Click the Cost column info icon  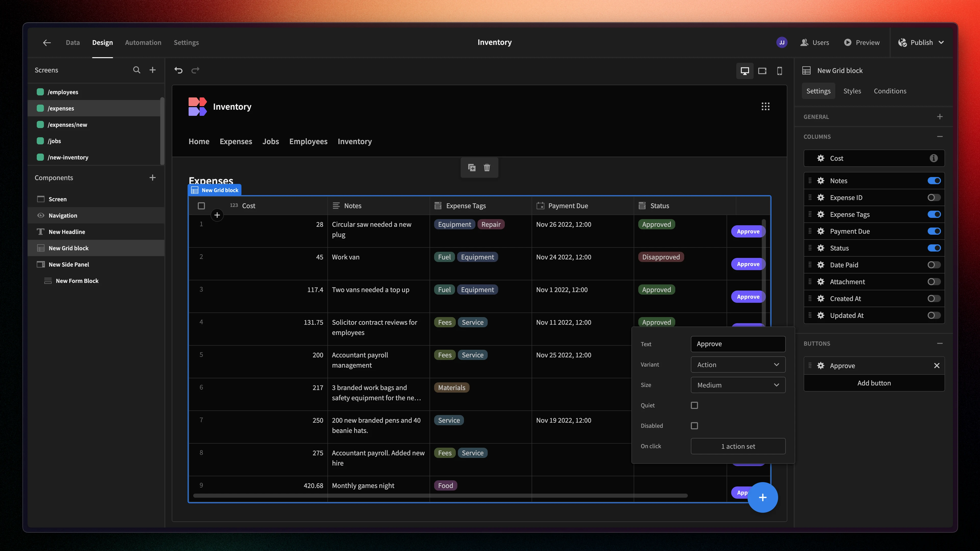click(934, 158)
